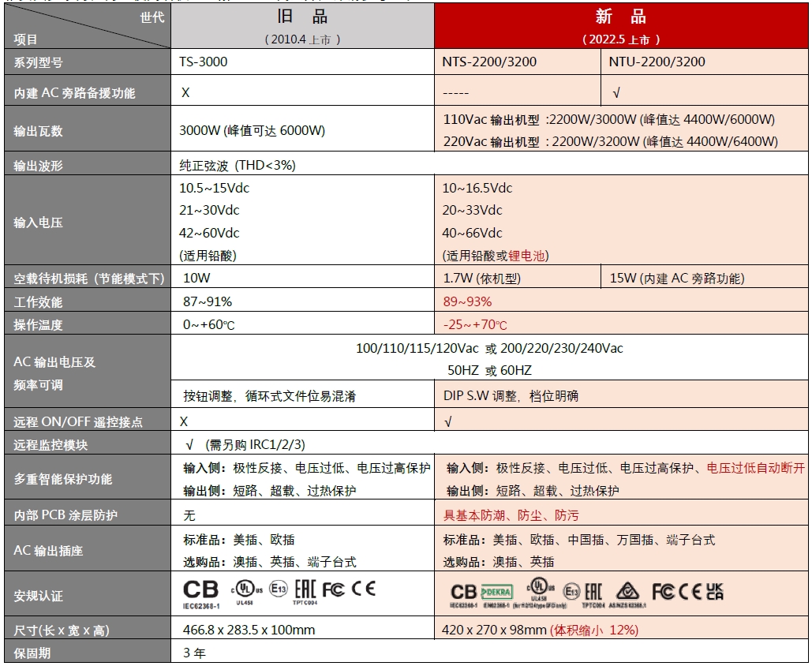Screen dimensions: 812x666
Task: Select the red 新品 column header
Action: [x=620, y=18]
